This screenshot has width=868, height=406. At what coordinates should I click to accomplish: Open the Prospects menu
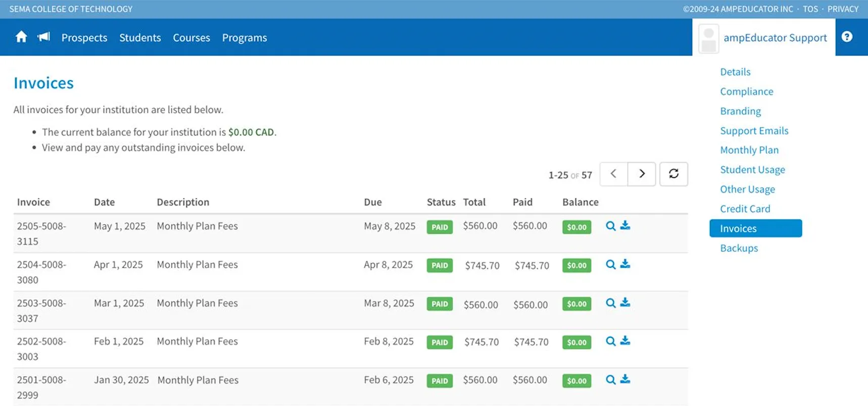84,37
